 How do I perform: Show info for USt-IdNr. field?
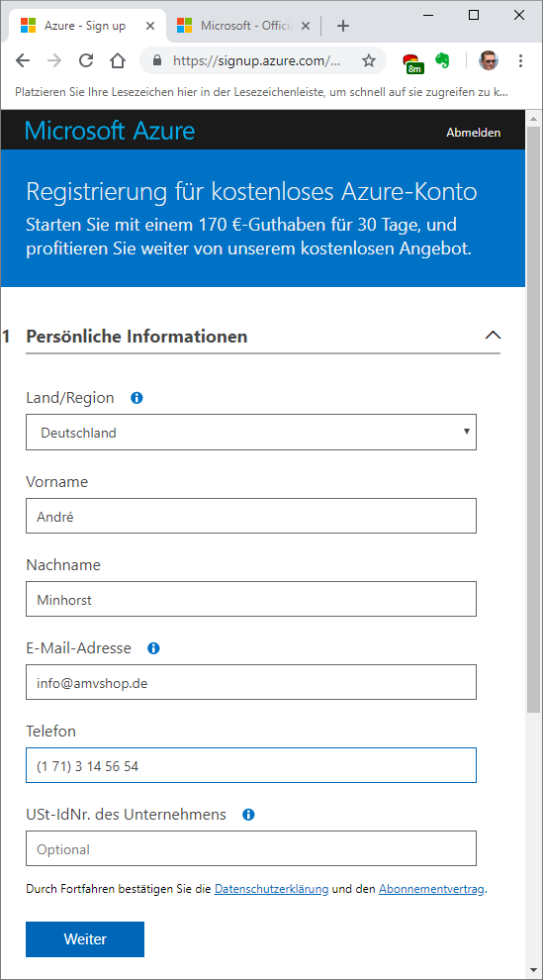click(248, 815)
